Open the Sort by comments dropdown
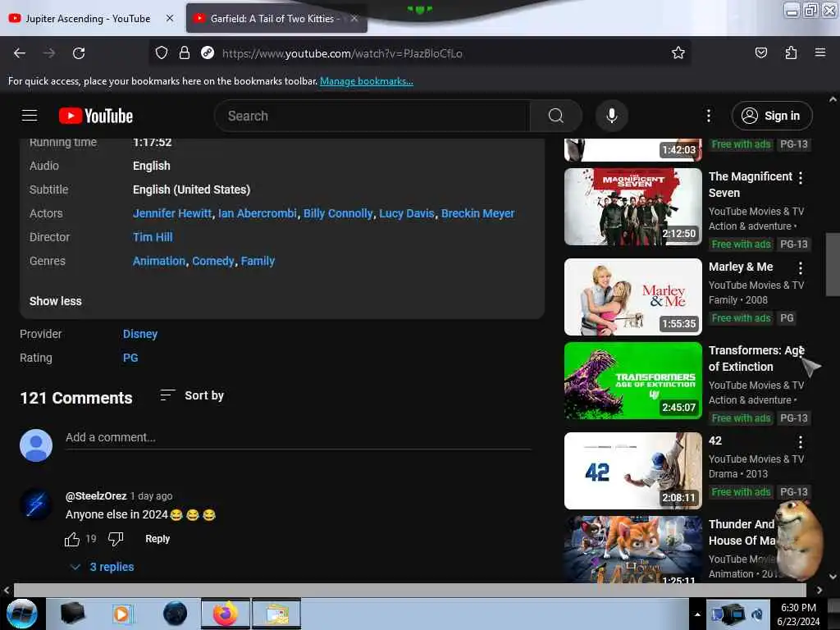 pos(192,395)
